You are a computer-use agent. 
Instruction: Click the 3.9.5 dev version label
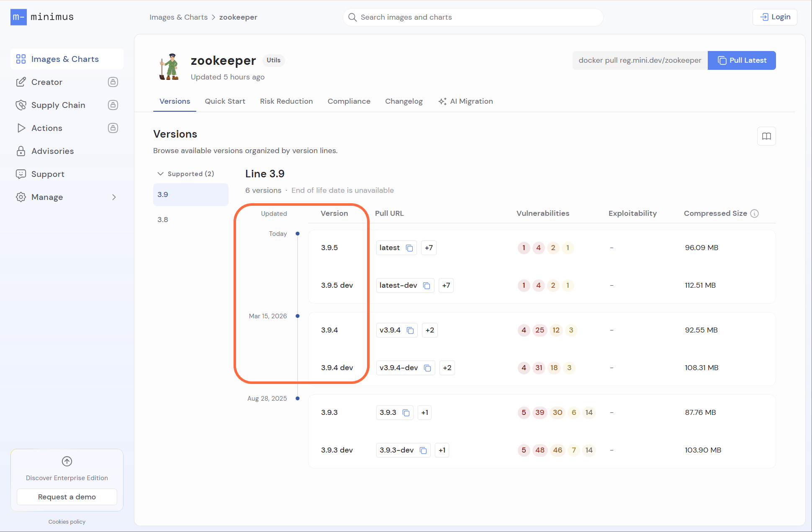pyautogui.click(x=337, y=286)
